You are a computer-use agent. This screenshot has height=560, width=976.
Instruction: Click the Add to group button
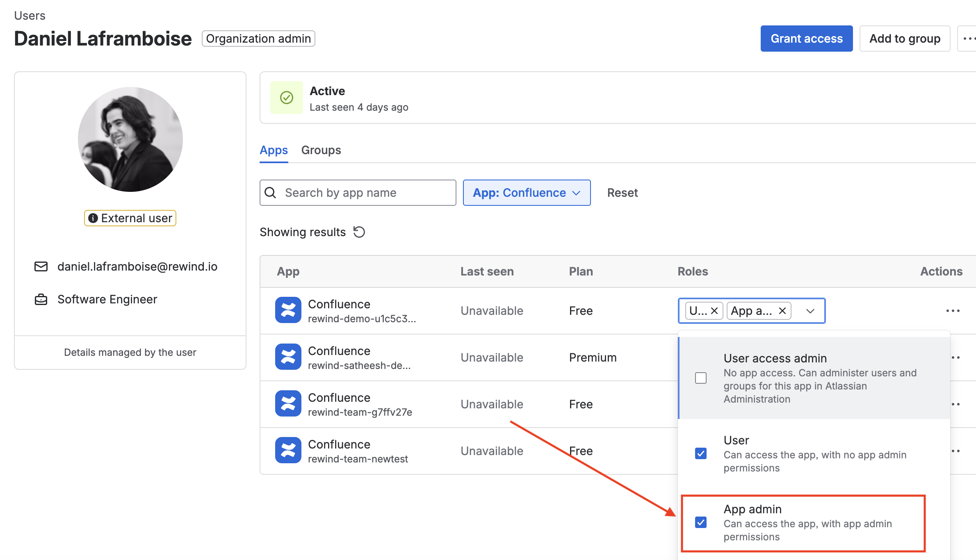click(x=905, y=39)
